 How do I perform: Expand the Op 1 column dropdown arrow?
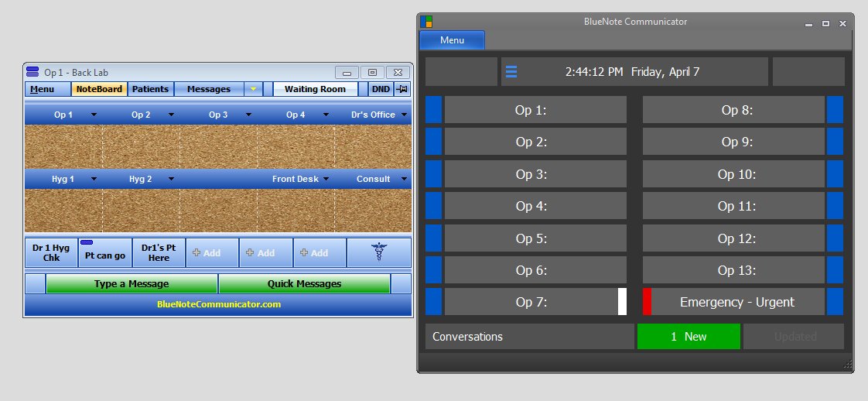point(94,115)
